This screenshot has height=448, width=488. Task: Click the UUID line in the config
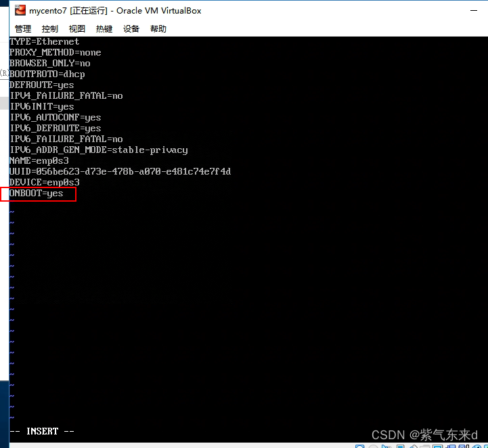click(120, 171)
